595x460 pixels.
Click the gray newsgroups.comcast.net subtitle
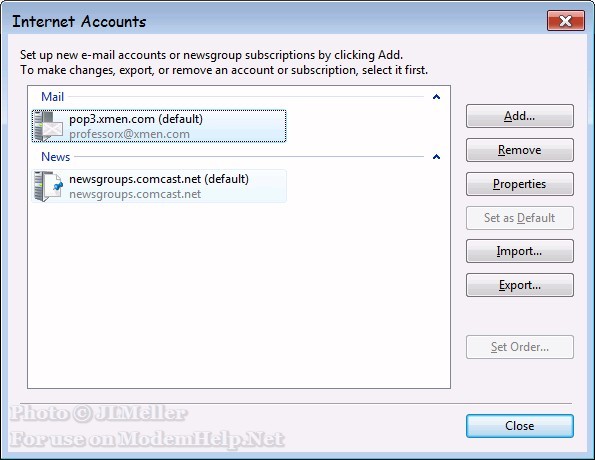click(135, 194)
